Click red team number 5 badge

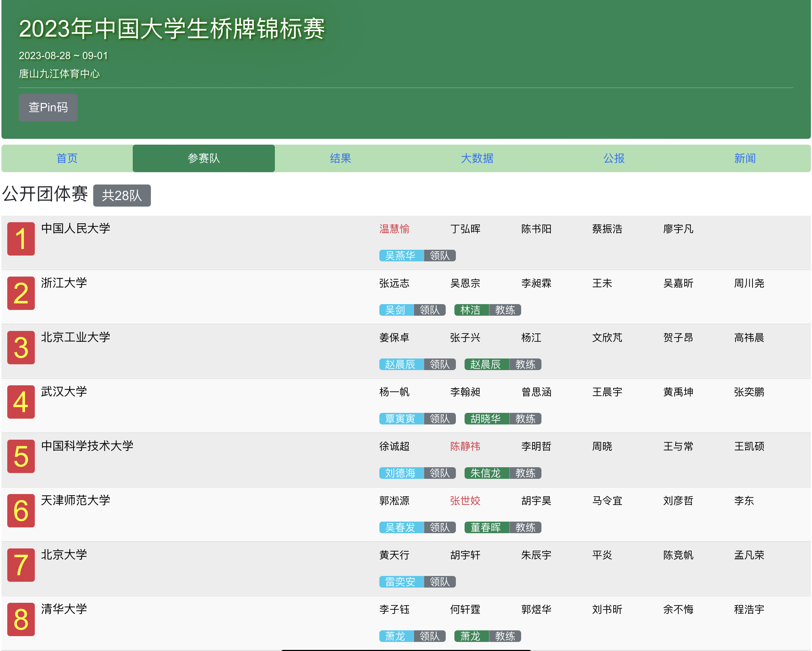click(x=21, y=456)
